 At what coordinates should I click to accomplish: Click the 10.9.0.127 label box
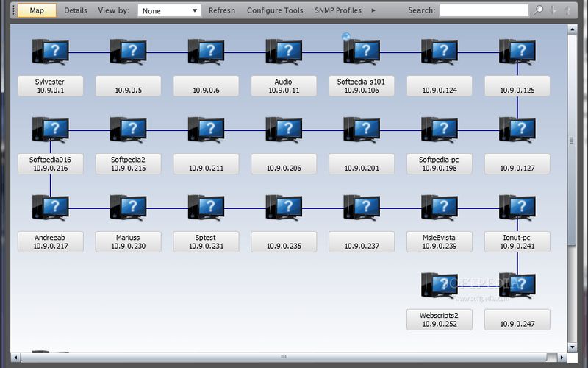point(517,163)
